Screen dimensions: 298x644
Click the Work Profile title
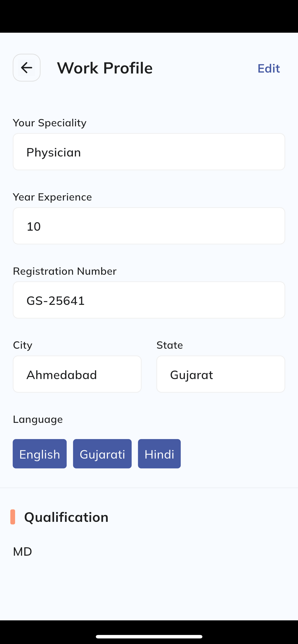[x=105, y=68]
